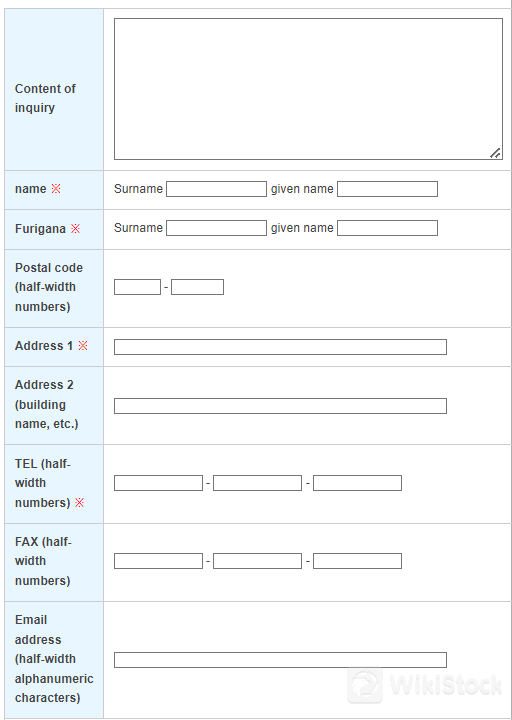Select the last FAX number box
This screenshot has height=720, width=512.
click(x=357, y=561)
